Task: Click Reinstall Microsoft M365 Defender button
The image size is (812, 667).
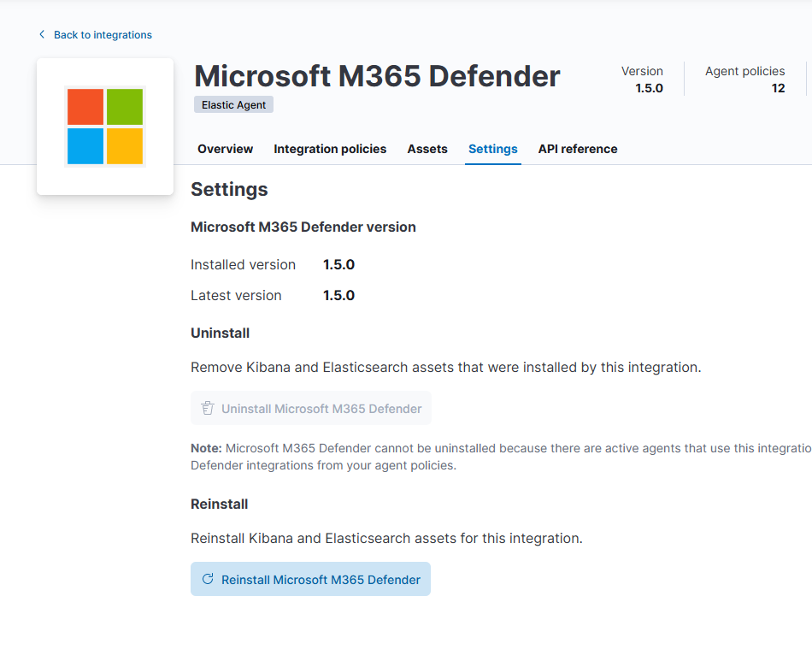Action: click(311, 579)
